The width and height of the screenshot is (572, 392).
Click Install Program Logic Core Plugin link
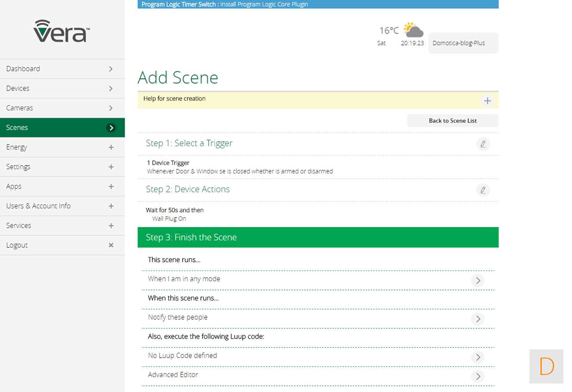tap(264, 4)
